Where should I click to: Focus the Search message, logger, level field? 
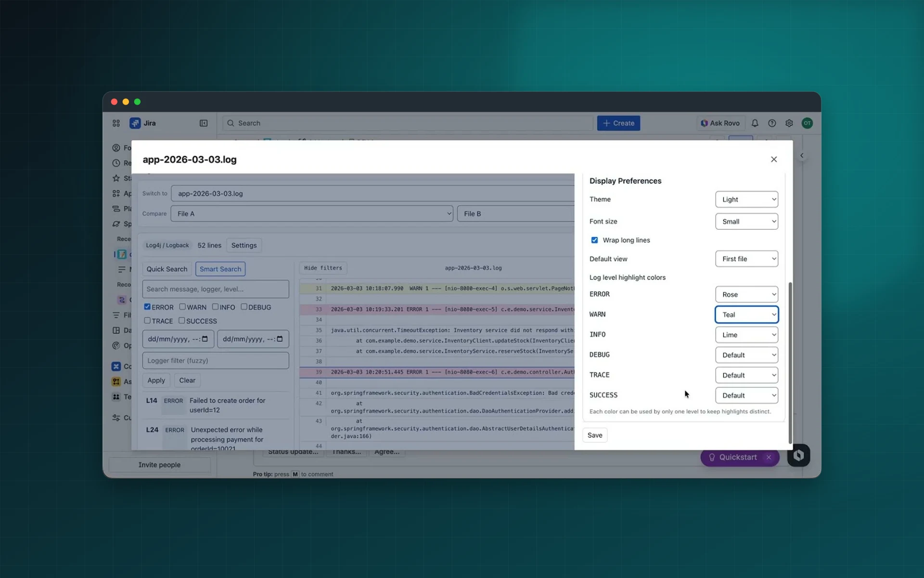216,289
